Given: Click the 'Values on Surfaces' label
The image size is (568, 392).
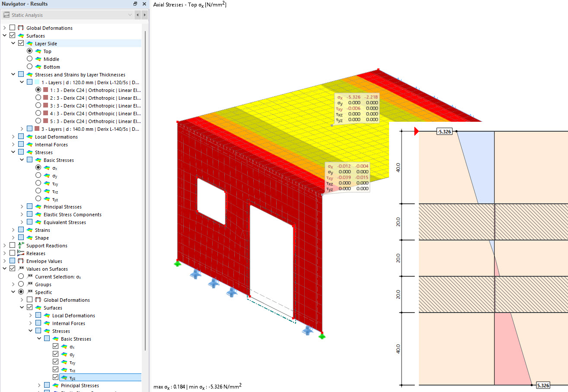Looking at the screenshot, I should coord(47,269).
